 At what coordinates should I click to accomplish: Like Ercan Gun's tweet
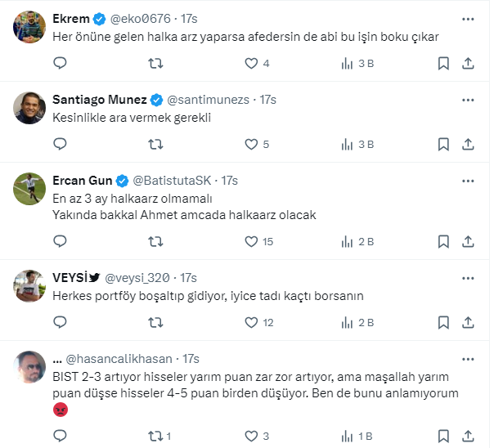coord(252,241)
